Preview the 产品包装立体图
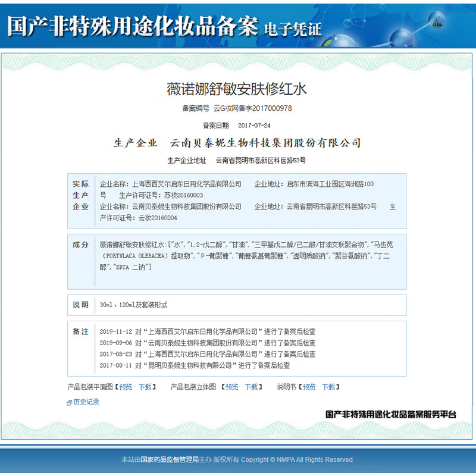Image resolution: width=476 pixels, height=476 pixels. click(231, 387)
